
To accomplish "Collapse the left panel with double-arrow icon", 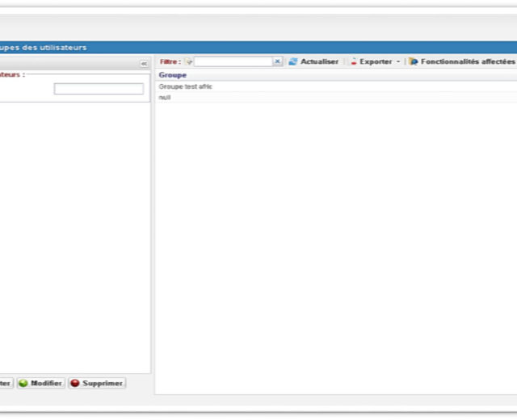I will click(144, 63).
